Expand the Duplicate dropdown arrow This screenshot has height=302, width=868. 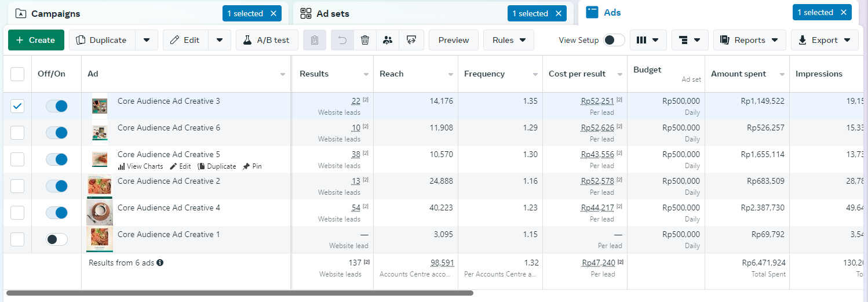147,40
